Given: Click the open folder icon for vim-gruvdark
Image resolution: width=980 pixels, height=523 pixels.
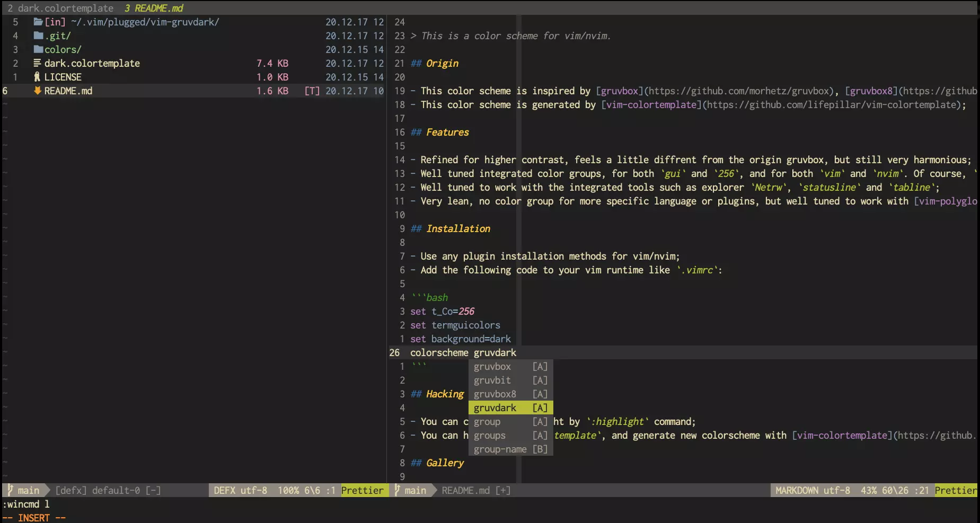Looking at the screenshot, I should tap(38, 22).
